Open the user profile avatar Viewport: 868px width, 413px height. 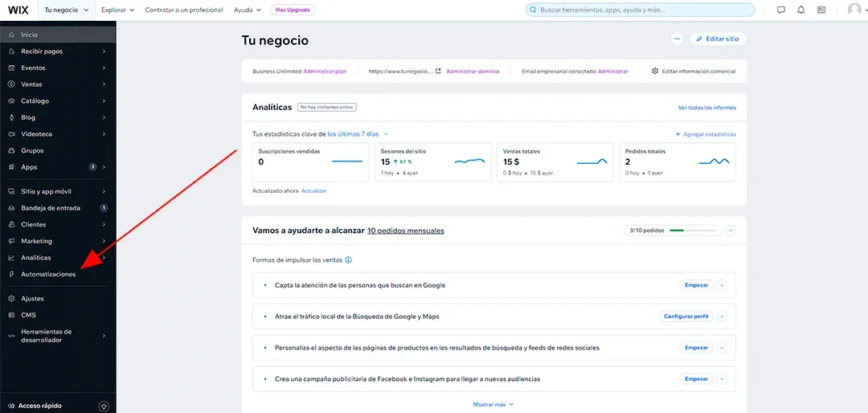tap(854, 10)
